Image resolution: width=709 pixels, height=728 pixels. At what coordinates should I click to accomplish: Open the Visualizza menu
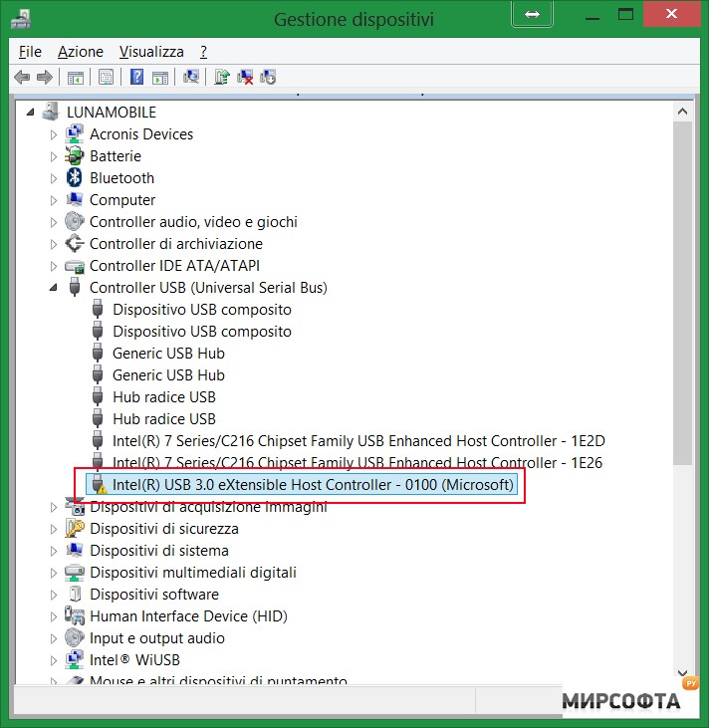coord(151,52)
